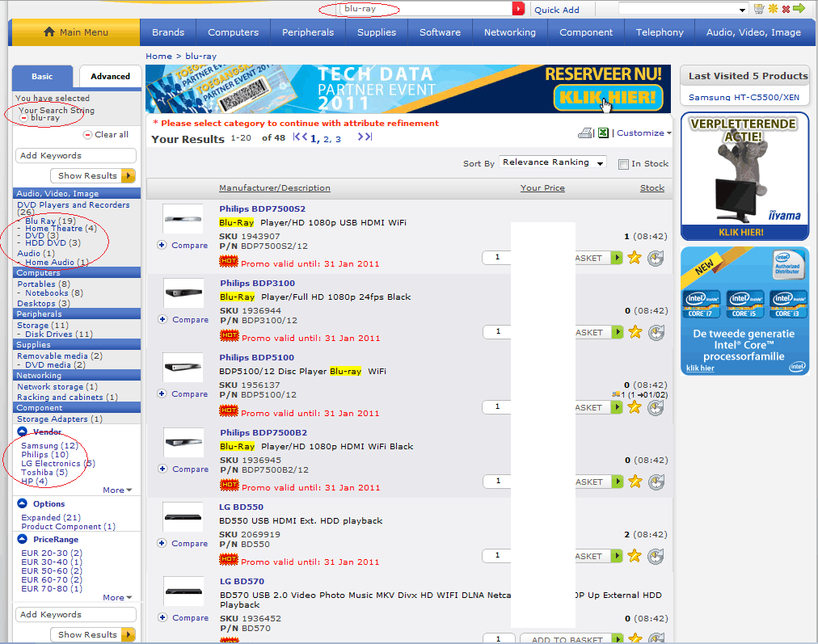Filter by Expanded (21) option
This screenshot has height=644, width=818.
[x=51, y=518]
